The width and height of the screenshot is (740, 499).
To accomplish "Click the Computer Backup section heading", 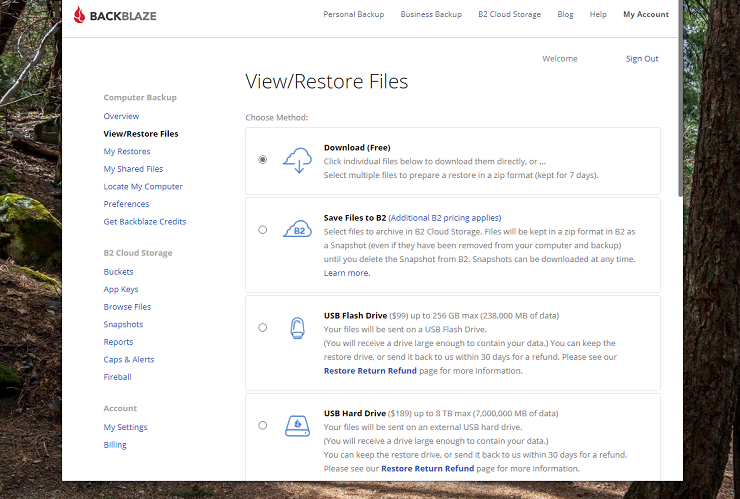I will pyautogui.click(x=140, y=97).
